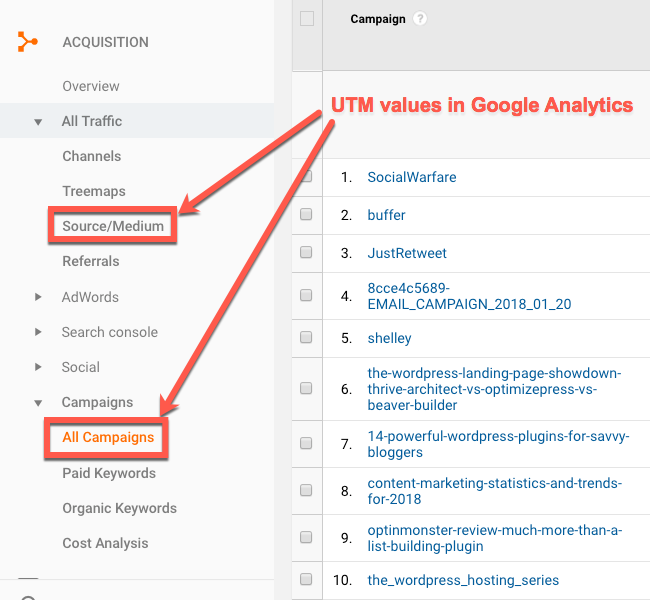Open the JustRetweet campaign link
This screenshot has height=600, width=650.
tap(407, 253)
